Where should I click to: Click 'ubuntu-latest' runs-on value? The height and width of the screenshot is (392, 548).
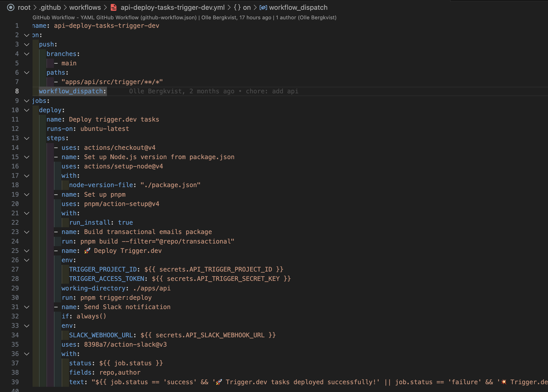104,129
